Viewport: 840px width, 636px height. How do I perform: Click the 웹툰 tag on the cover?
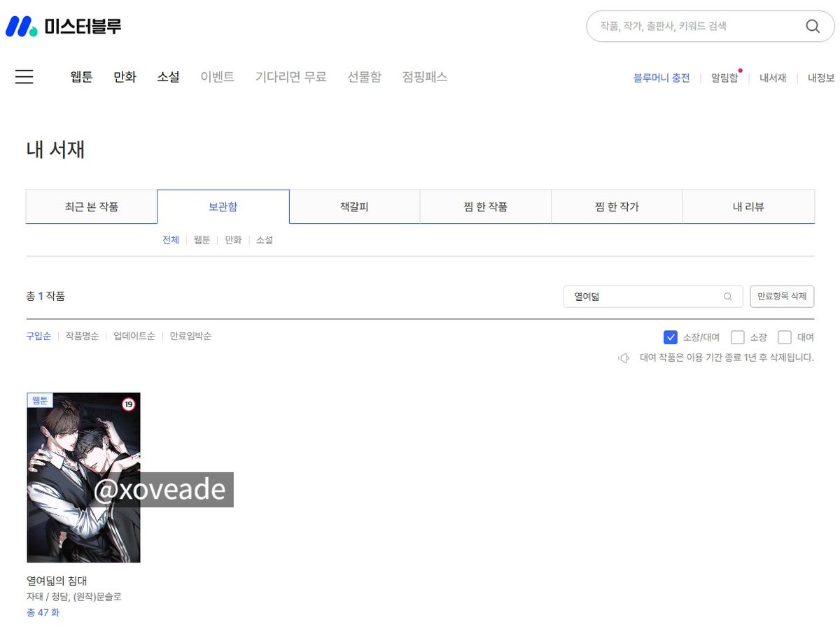click(x=40, y=400)
